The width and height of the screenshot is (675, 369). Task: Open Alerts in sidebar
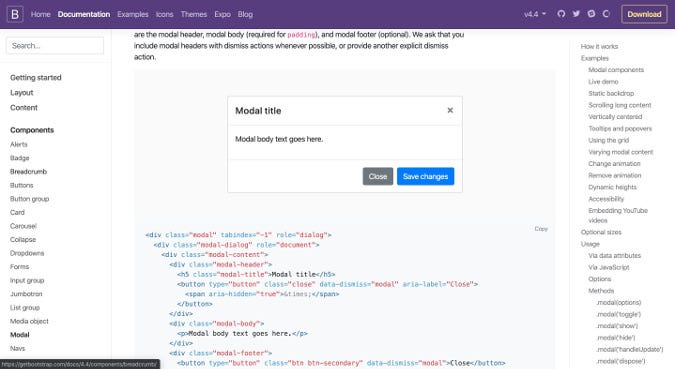coord(19,144)
